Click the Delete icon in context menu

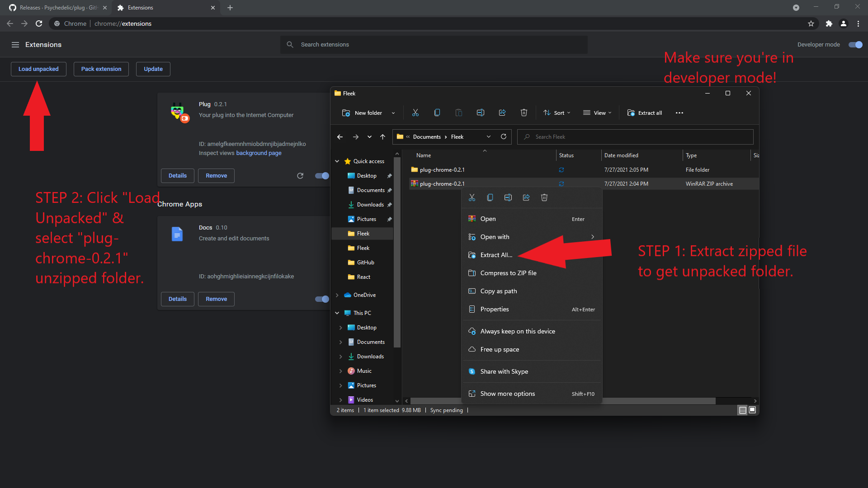point(544,197)
